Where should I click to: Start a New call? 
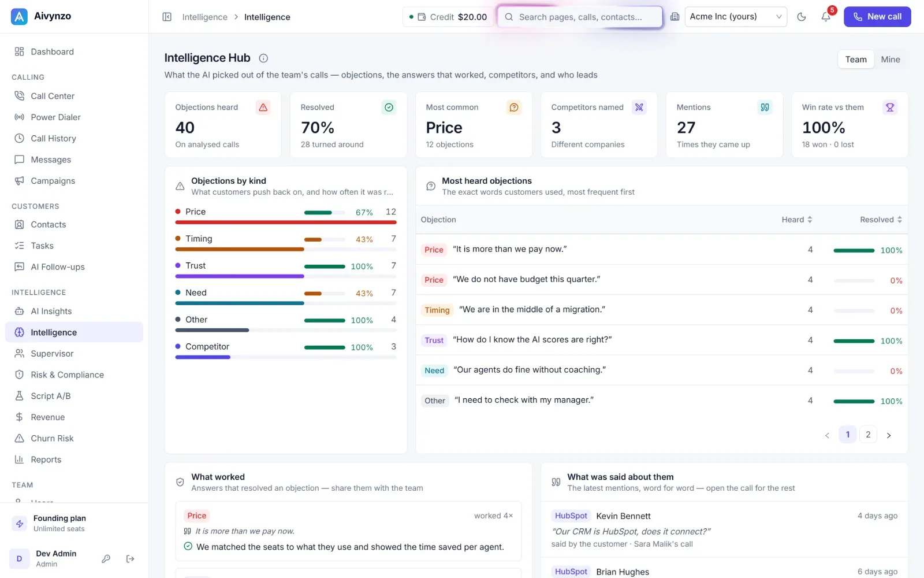(877, 17)
